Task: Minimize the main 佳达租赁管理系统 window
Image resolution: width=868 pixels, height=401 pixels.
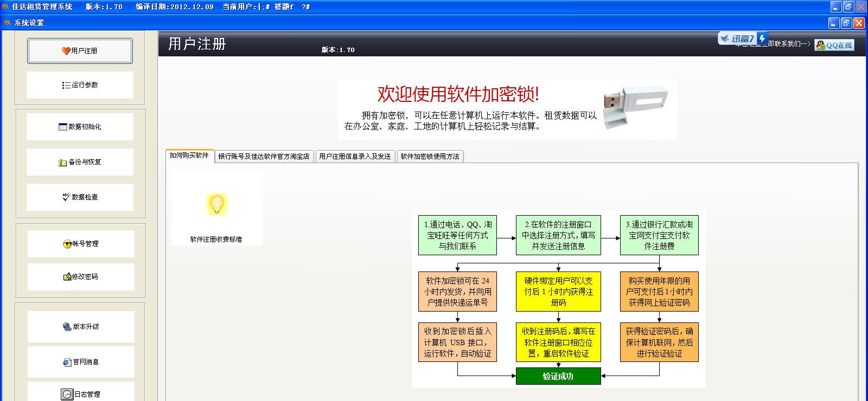Action: coord(836,7)
